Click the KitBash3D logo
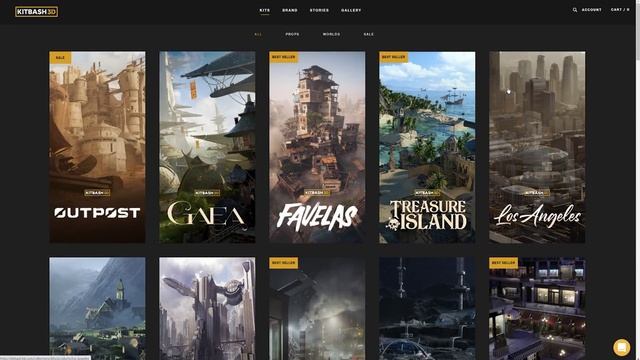The width and height of the screenshot is (640, 360). click(x=36, y=11)
